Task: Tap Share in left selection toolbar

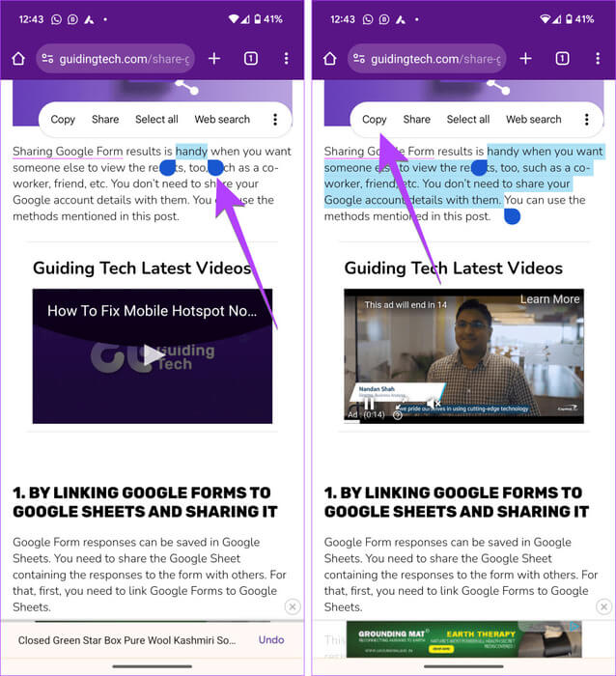Action: (x=105, y=120)
